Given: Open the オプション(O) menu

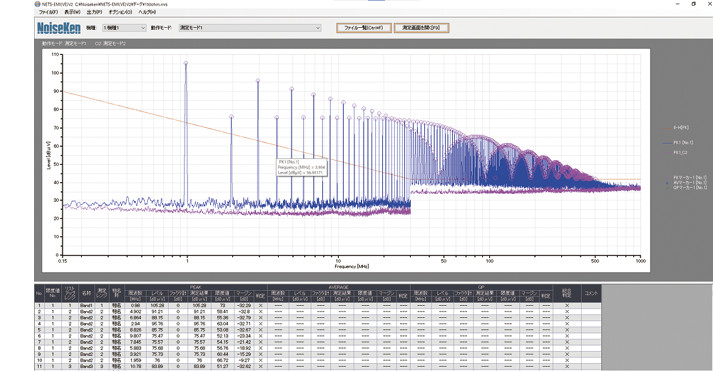Looking at the screenshot, I should [x=120, y=12].
